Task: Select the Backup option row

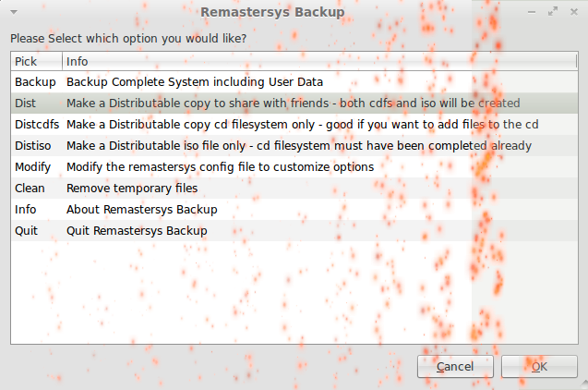Action: (x=35, y=82)
